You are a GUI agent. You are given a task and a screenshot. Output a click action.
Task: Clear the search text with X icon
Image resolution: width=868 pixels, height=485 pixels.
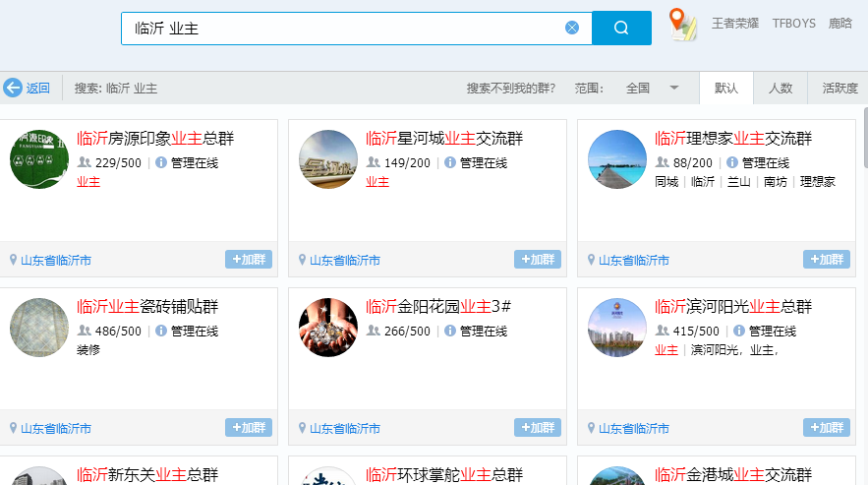pos(572,28)
